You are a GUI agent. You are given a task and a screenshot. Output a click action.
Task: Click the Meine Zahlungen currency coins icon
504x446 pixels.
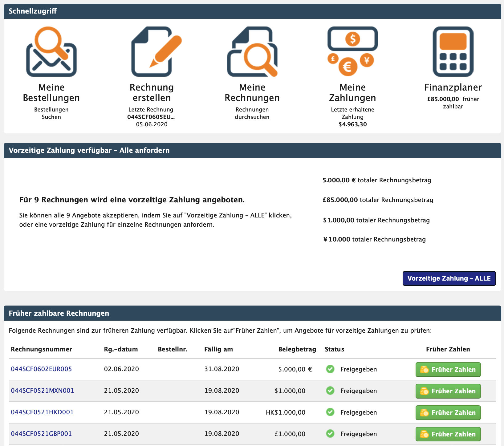click(x=352, y=51)
